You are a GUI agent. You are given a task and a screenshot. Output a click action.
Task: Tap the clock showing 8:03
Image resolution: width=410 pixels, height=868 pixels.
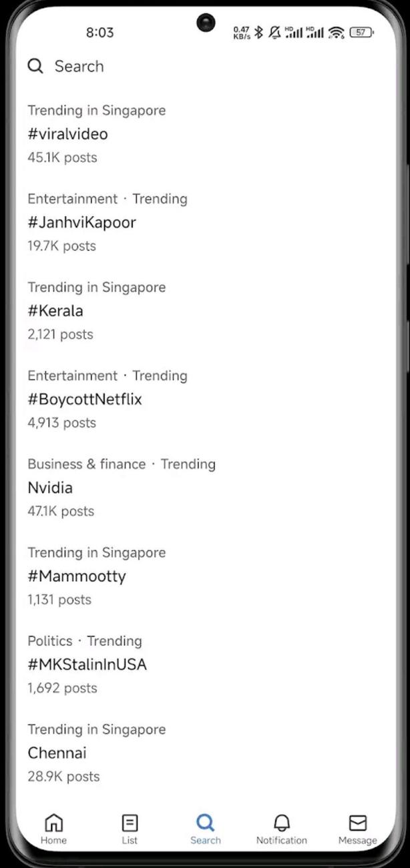click(99, 32)
